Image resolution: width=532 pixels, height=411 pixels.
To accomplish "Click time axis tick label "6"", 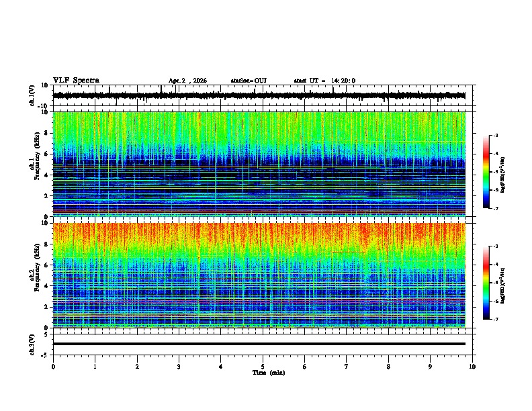I will click(305, 367).
